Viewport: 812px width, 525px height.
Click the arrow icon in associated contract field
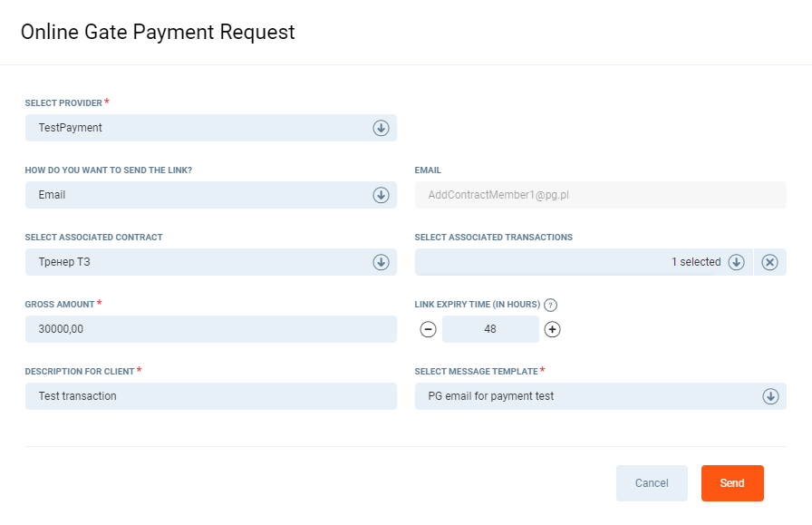click(381, 262)
